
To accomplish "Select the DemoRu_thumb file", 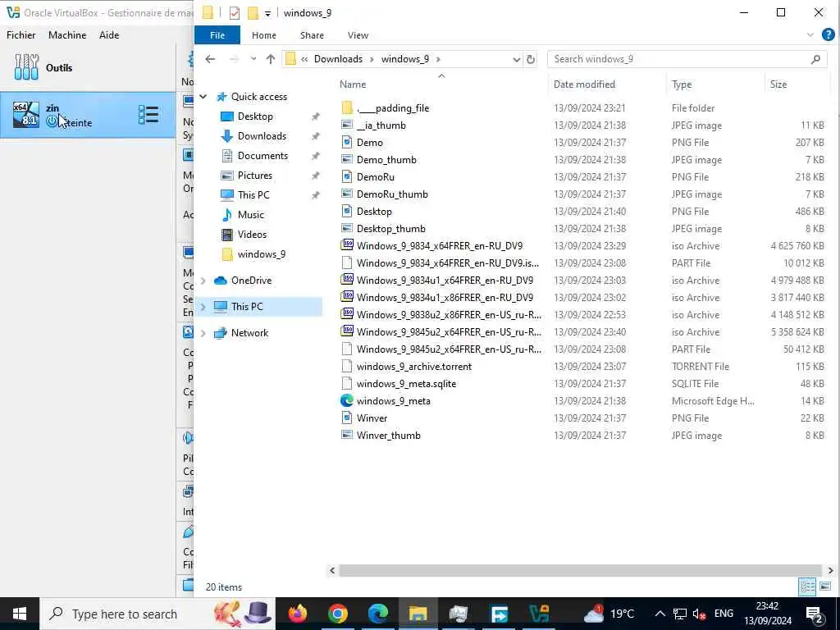I will [392, 194].
